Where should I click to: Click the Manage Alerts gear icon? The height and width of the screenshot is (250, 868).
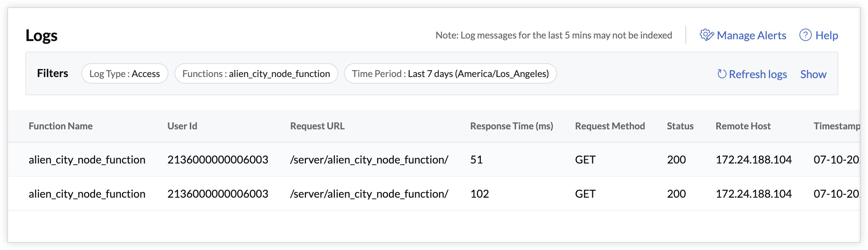coord(707,35)
